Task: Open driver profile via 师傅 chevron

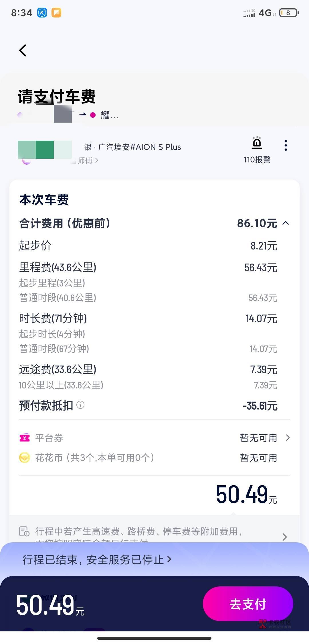Action: click(96, 160)
